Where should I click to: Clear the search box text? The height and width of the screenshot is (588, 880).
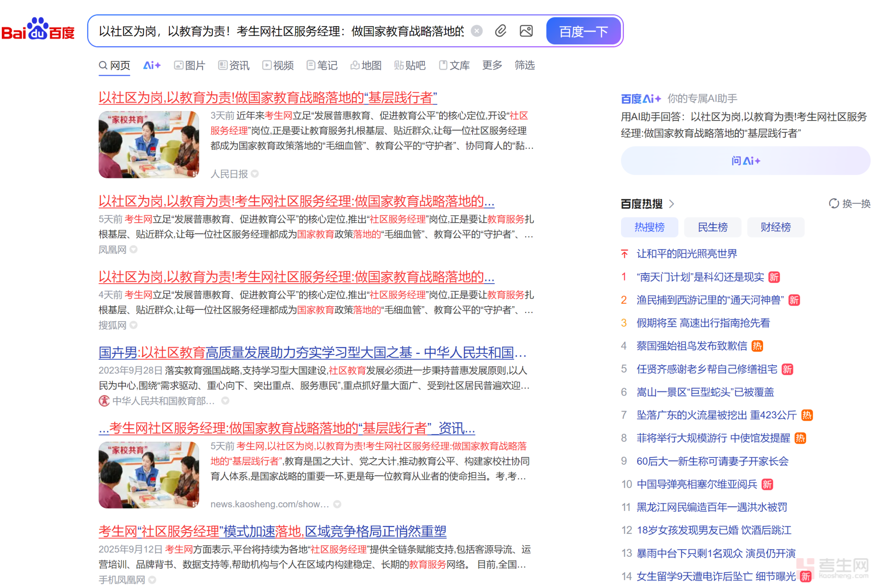coord(477,31)
